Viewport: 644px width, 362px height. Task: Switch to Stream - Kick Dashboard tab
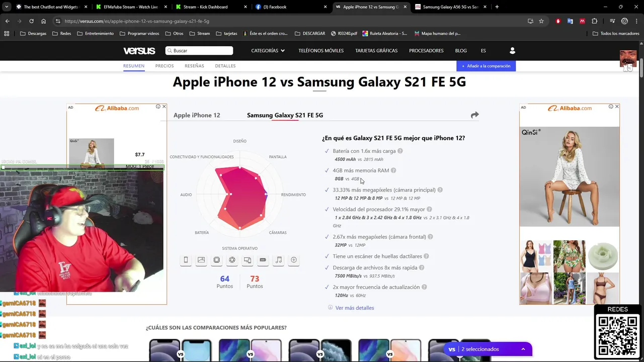click(x=211, y=7)
